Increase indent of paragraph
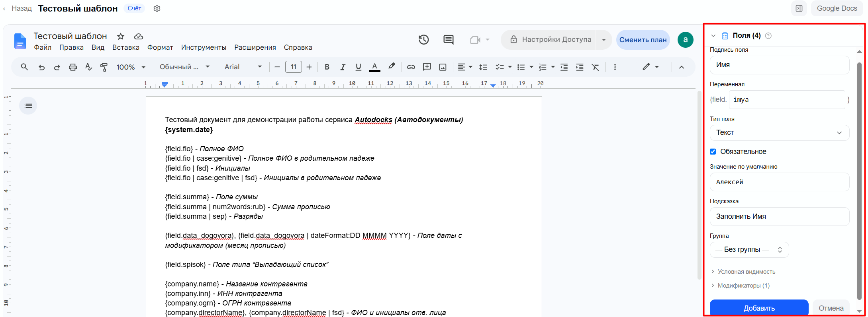This screenshot has width=868, height=317. pos(580,67)
